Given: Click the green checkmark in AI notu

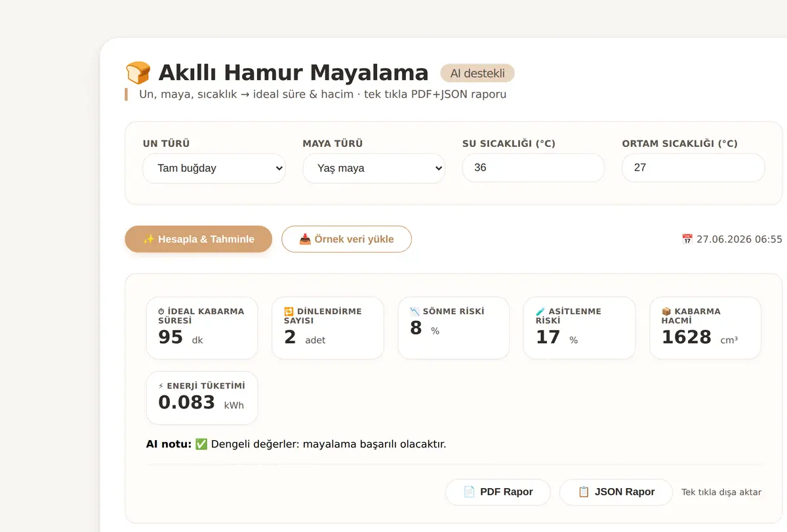Looking at the screenshot, I should click(201, 444).
